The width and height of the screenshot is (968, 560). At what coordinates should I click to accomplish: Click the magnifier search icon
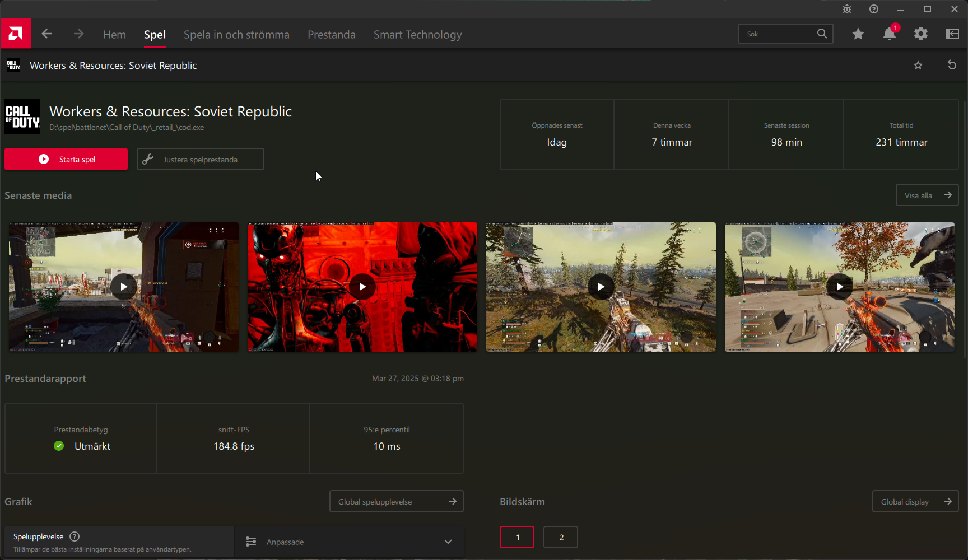(822, 34)
